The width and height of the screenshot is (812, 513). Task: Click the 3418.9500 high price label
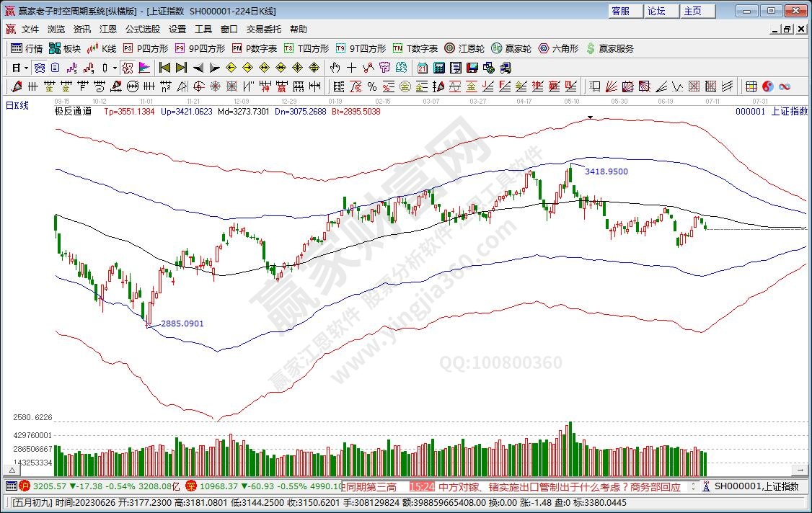pos(606,171)
